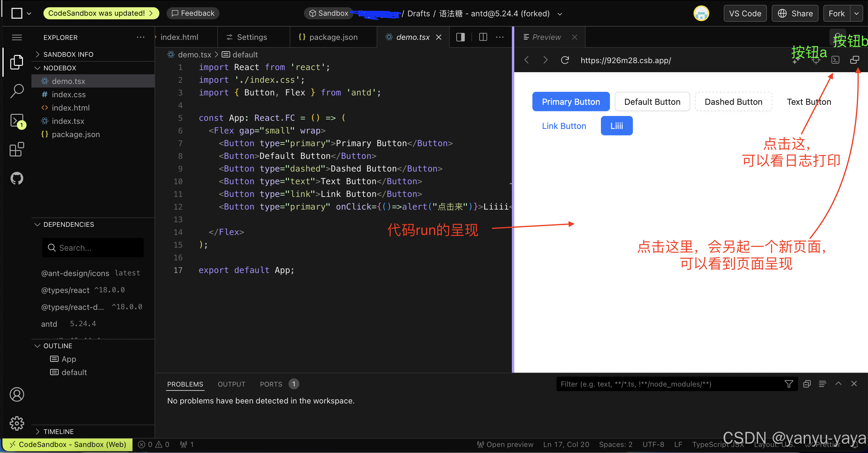Click the preview URL address bar

(626, 60)
